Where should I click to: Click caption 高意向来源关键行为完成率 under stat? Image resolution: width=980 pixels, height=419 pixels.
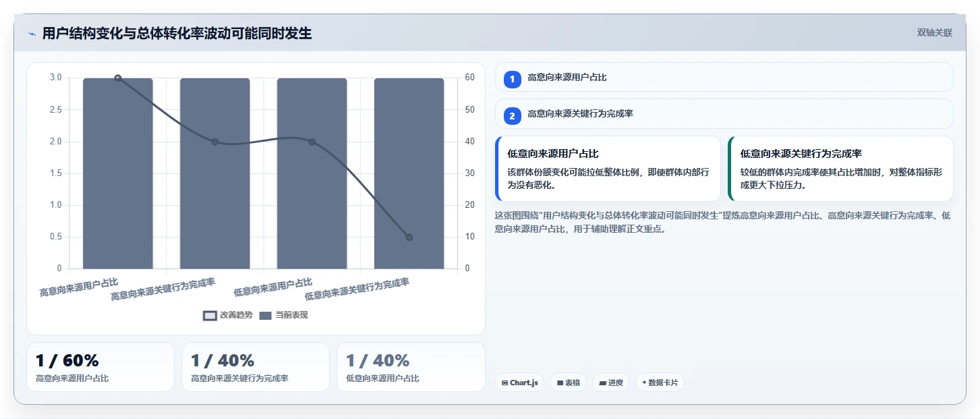239,379
